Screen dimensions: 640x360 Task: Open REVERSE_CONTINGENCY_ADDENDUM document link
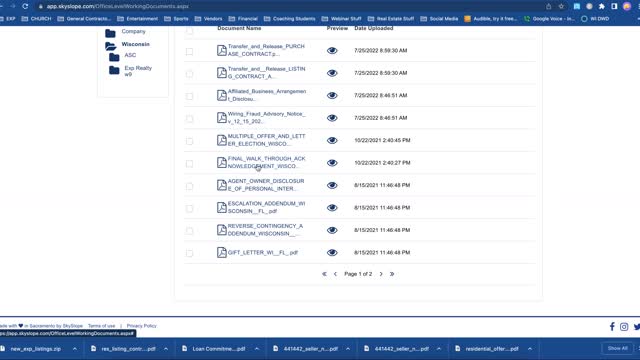(265, 230)
